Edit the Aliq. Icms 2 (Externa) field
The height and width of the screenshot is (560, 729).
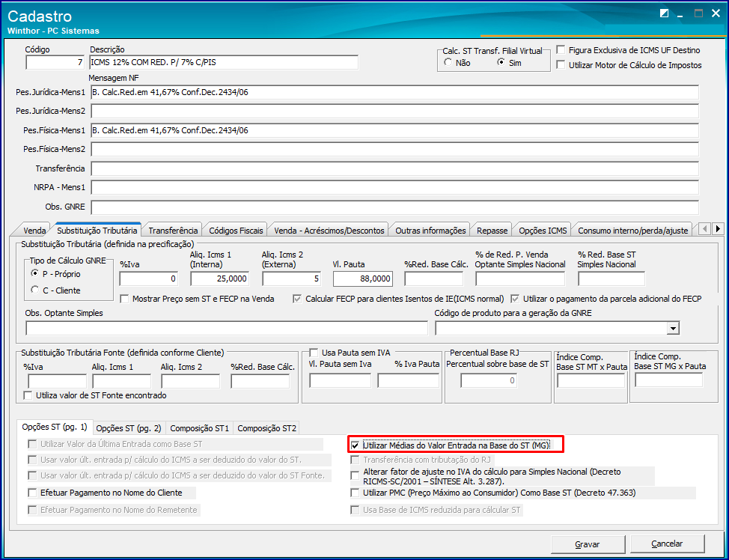pos(291,279)
